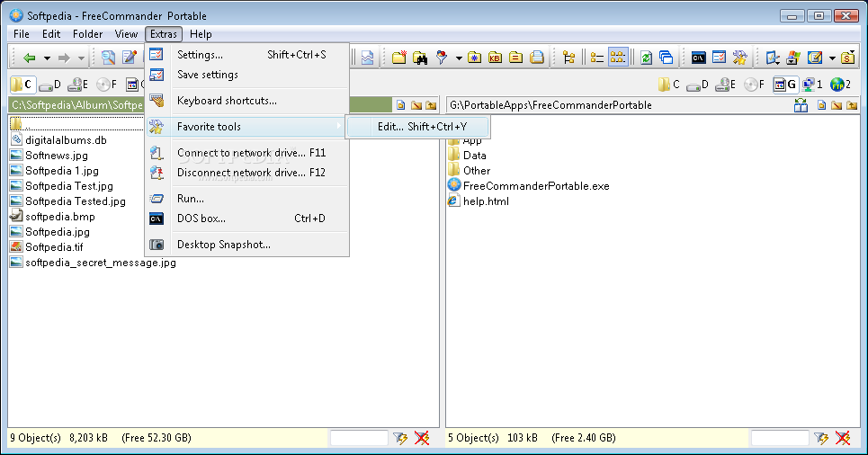This screenshot has height=455, width=868.
Task: Select drive D in left panel
Action: 50,85
